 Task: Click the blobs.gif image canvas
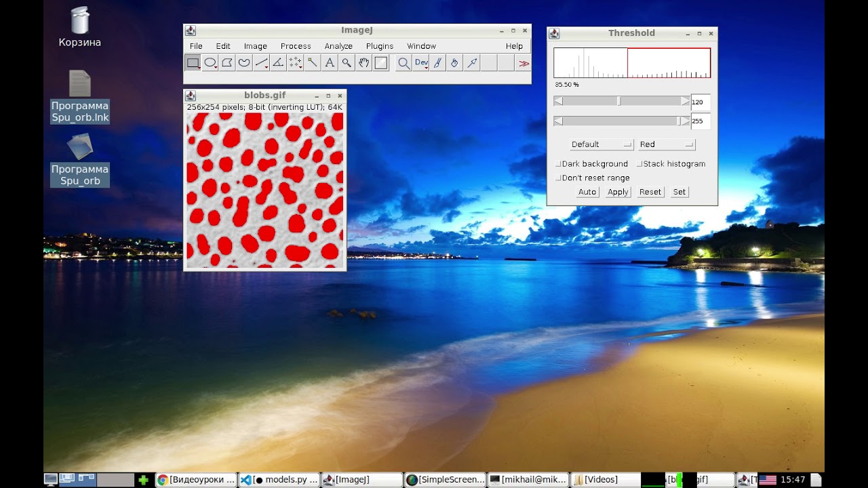(265, 190)
